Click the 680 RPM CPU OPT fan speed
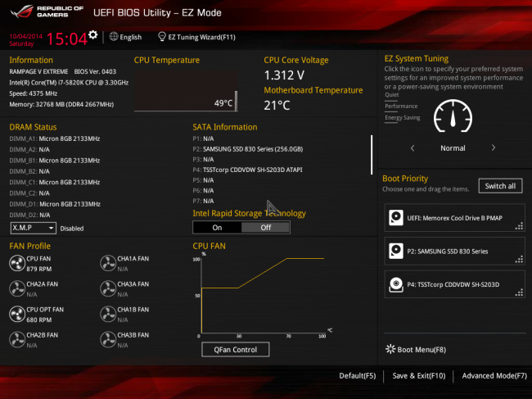 coord(39,320)
